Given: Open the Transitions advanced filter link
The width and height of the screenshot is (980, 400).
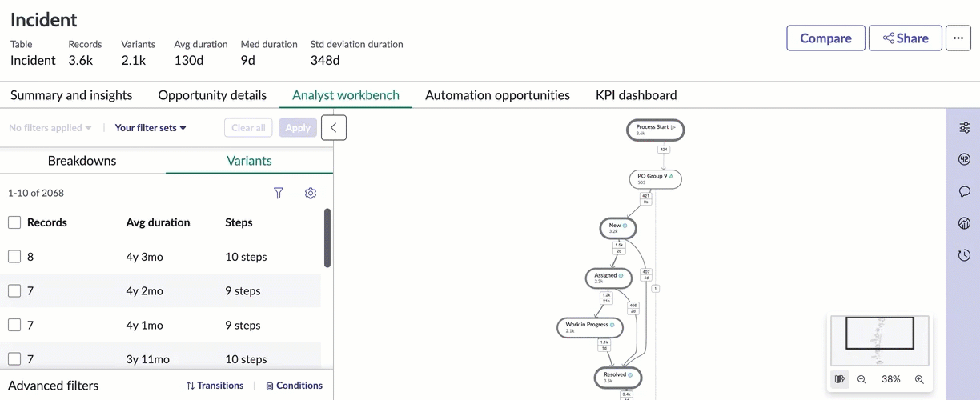Looking at the screenshot, I should pos(215,386).
